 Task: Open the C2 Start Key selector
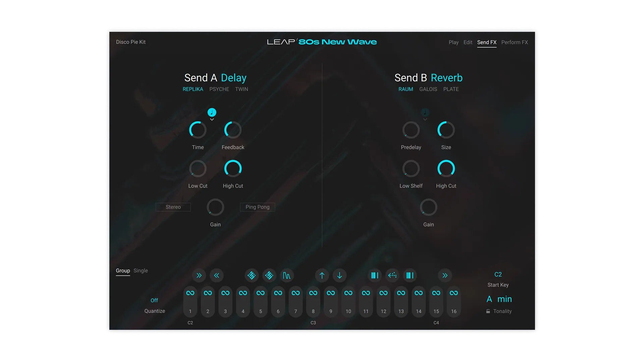498,275
